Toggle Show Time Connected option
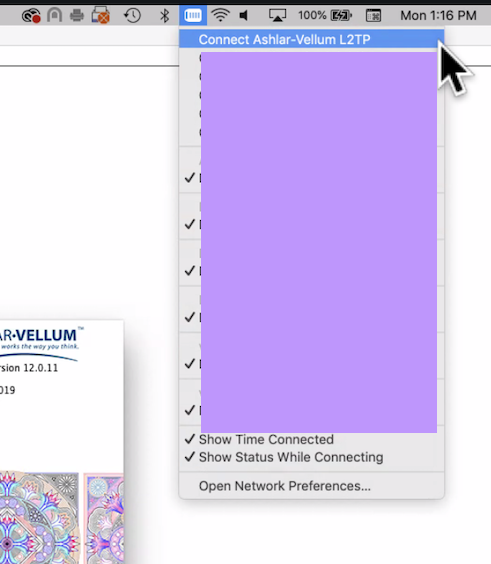 point(312,439)
